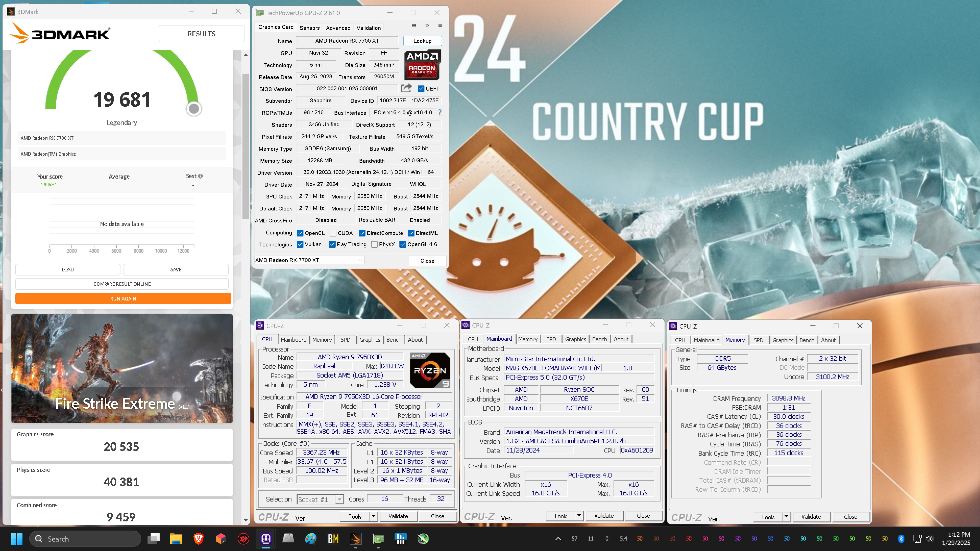The width and height of the screenshot is (980, 551).
Task: Open the AS SSD benchmark taskbar icon
Action: pos(288,539)
